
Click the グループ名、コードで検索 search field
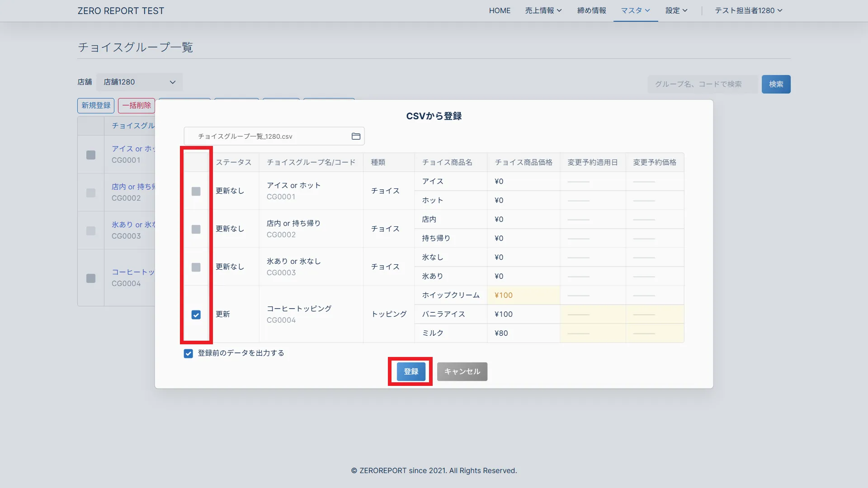(702, 84)
